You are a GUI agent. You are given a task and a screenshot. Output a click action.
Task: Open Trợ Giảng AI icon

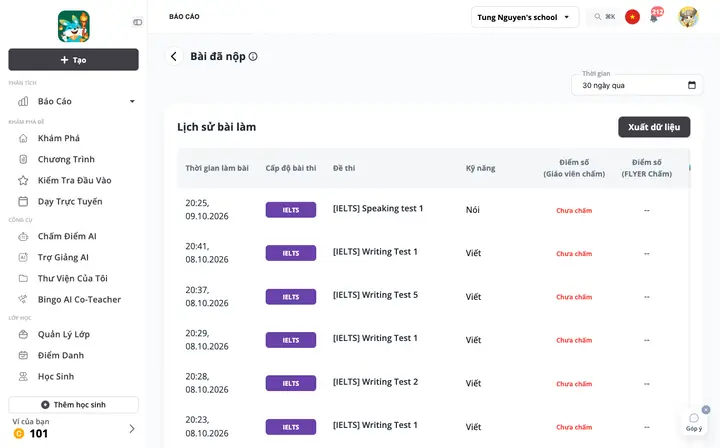click(x=23, y=258)
